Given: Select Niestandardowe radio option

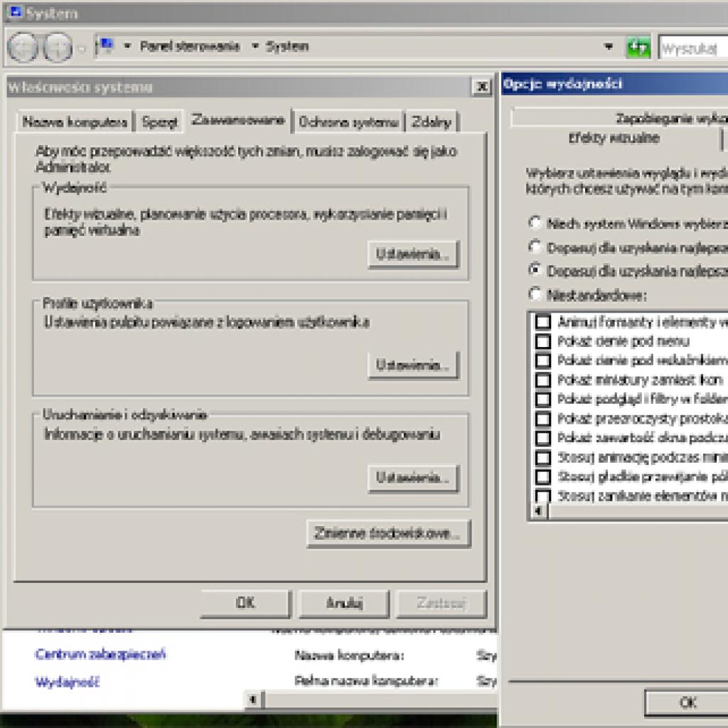Looking at the screenshot, I should point(535,294).
